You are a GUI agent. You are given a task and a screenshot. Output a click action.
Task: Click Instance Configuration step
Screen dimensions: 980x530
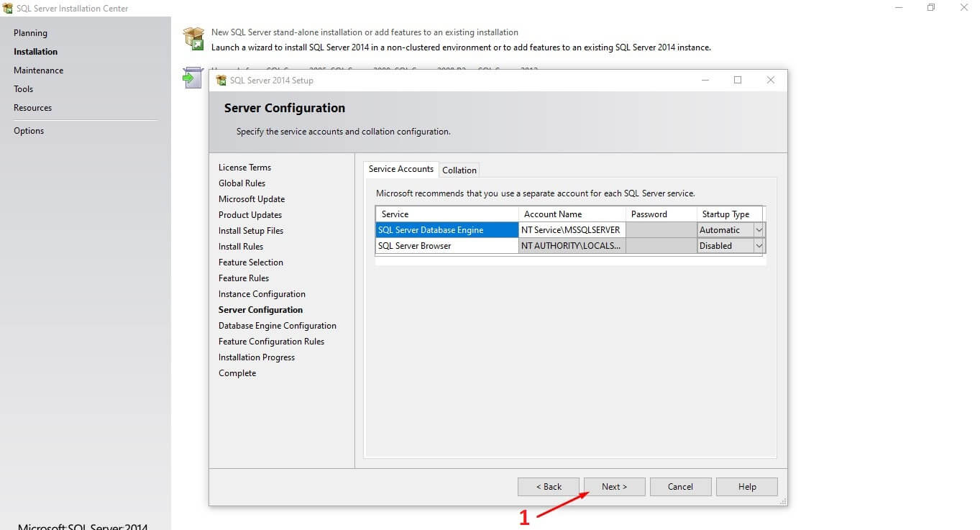coord(262,294)
